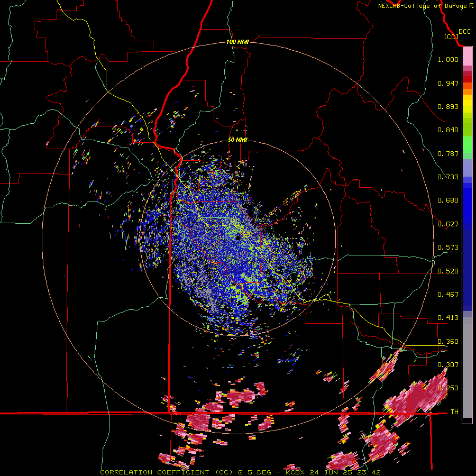
Task: Click the 0.5 DEG elevation label
Action: coord(254,472)
